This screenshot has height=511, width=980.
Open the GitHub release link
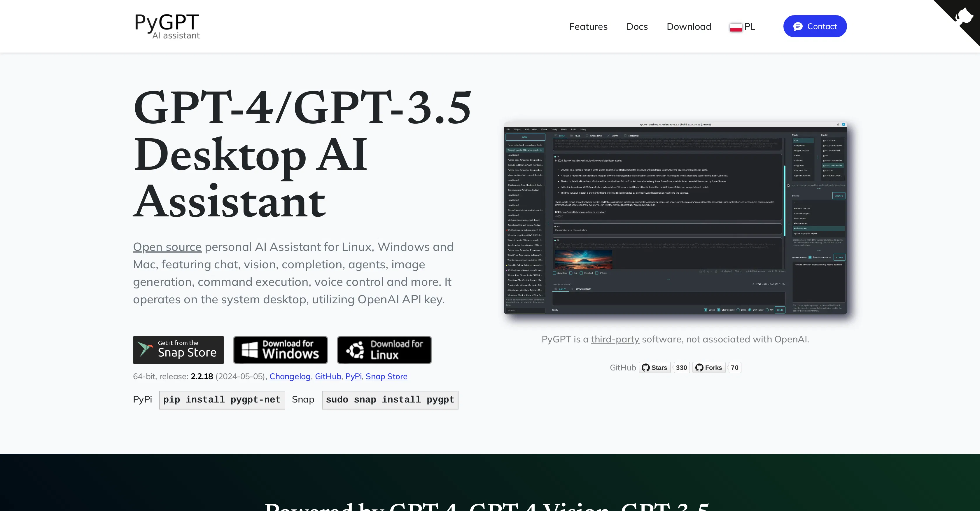[x=328, y=376]
